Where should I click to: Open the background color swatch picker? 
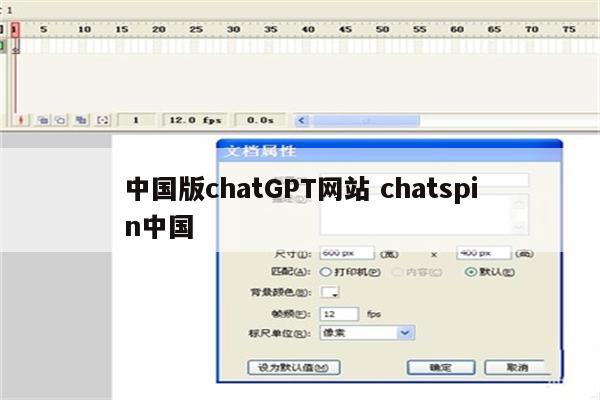point(329,292)
